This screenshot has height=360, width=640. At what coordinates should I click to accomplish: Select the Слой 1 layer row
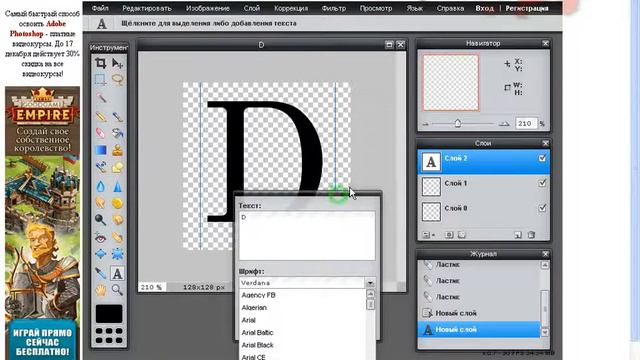point(484,187)
